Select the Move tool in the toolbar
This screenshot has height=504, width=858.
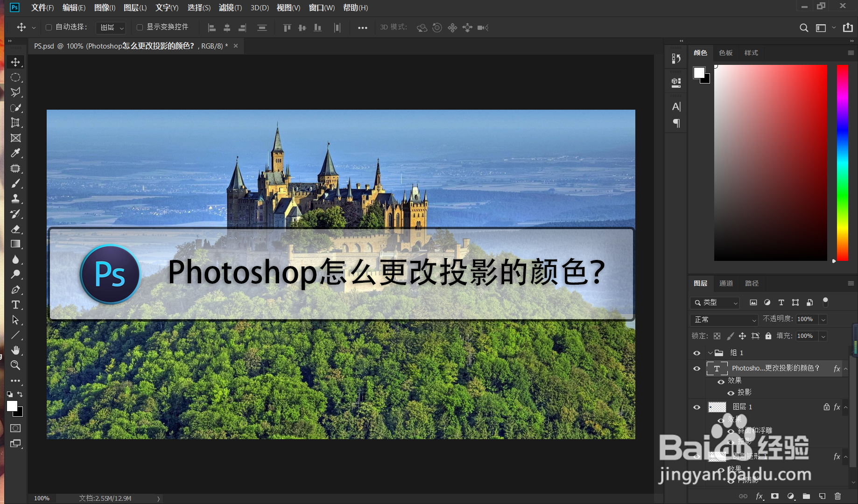[15, 61]
